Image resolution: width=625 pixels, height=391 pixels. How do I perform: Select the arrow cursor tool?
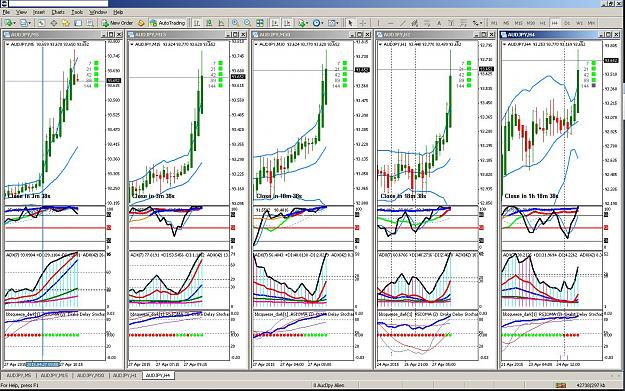[350, 23]
